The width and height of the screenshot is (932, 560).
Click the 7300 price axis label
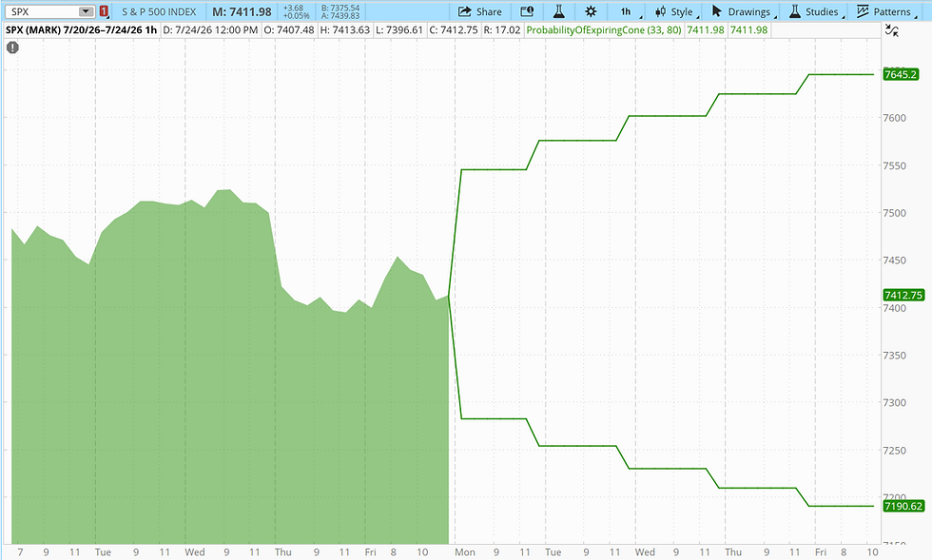tap(895, 402)
